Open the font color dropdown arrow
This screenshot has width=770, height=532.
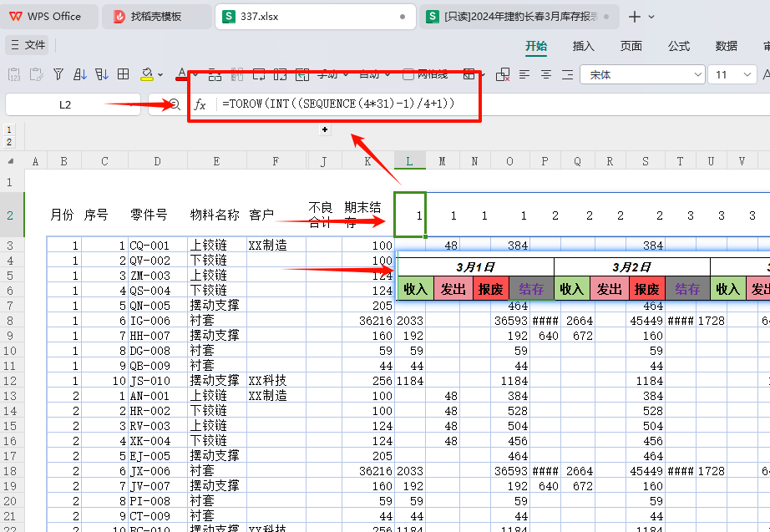(x=195, y=75)
